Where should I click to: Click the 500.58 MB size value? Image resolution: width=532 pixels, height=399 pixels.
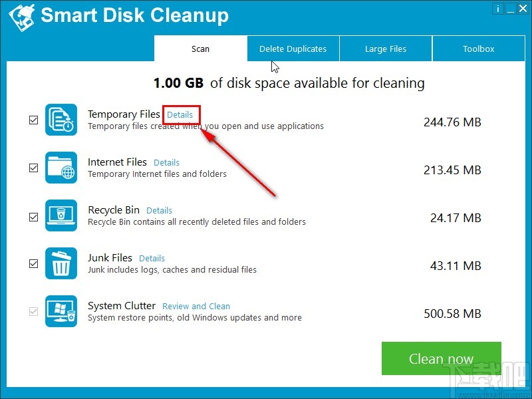click(452, 313)
